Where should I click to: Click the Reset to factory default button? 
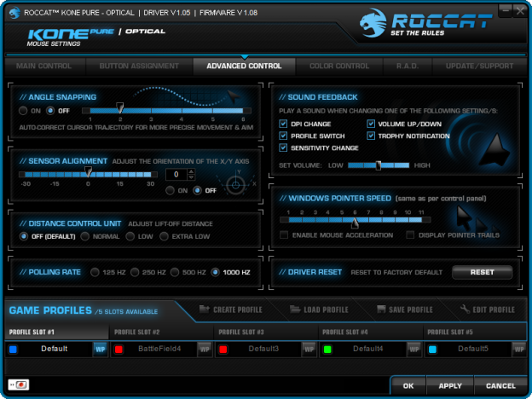(483, 272)
